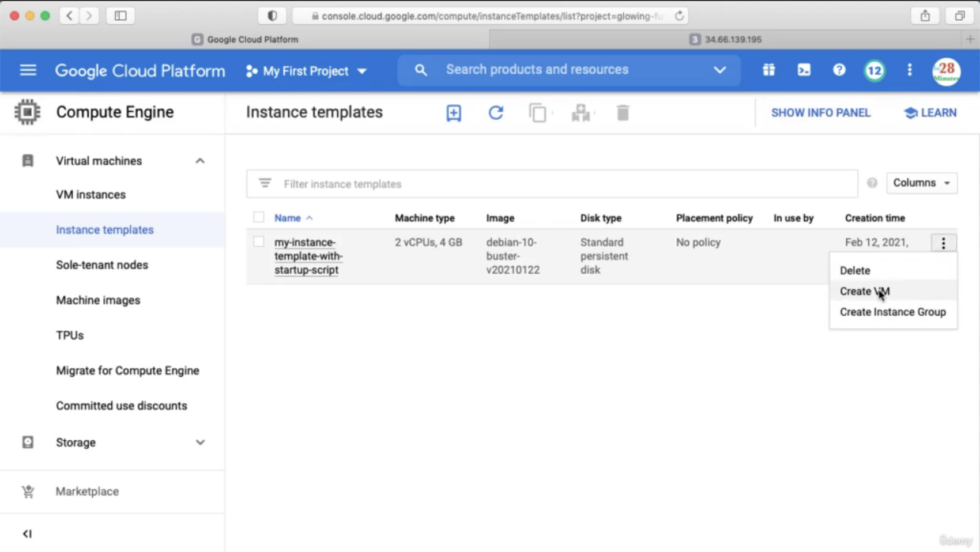Screen dimensions: 980x552
Task: Open notifications badge showing 12
Action: pyautogui.click(x=875, y=70)
